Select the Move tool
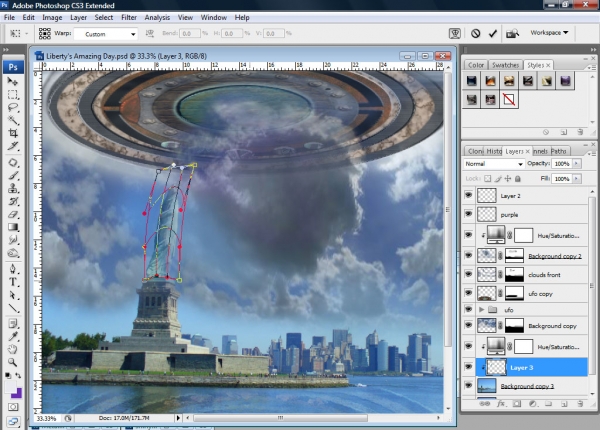The image size is (600, 430). 13,81
